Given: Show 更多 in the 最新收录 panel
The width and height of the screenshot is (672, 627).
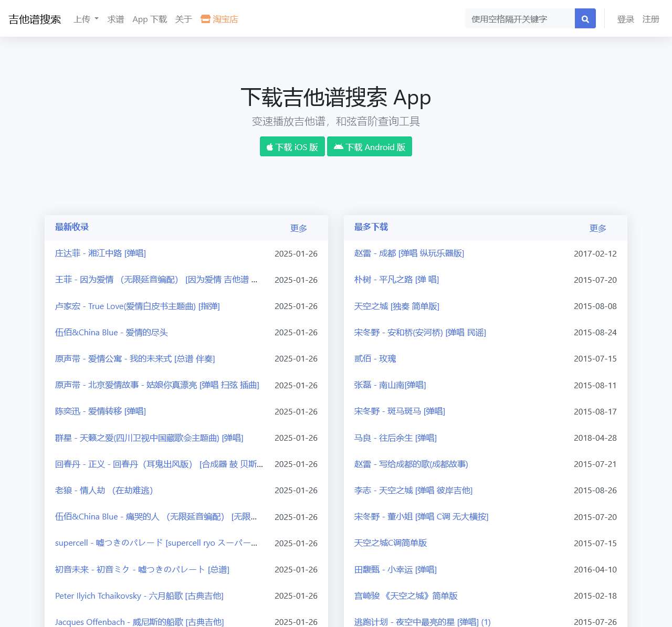Looking at the screenshot, I should [x=298, y=228].
